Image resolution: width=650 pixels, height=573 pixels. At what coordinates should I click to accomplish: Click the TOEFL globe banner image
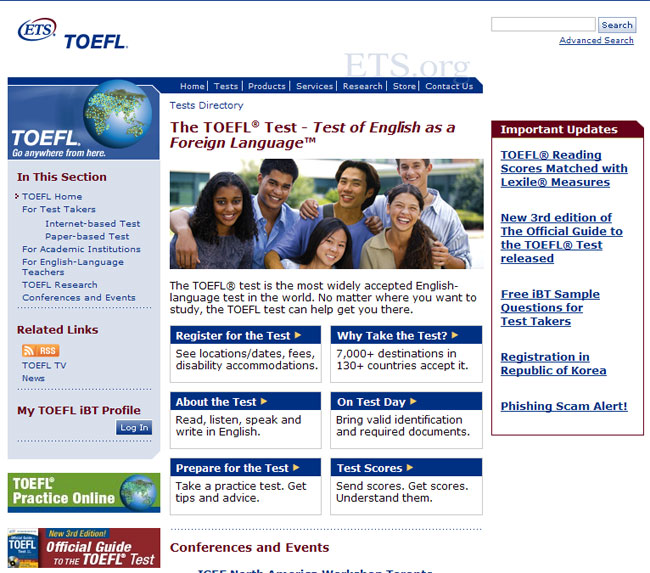(84, 119)
